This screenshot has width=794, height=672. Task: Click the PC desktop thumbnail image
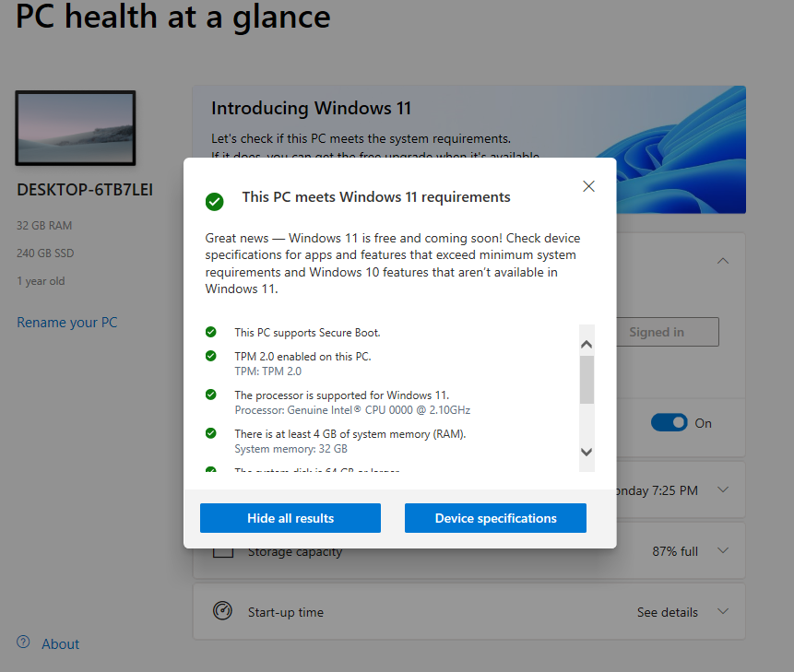[76, 128]
